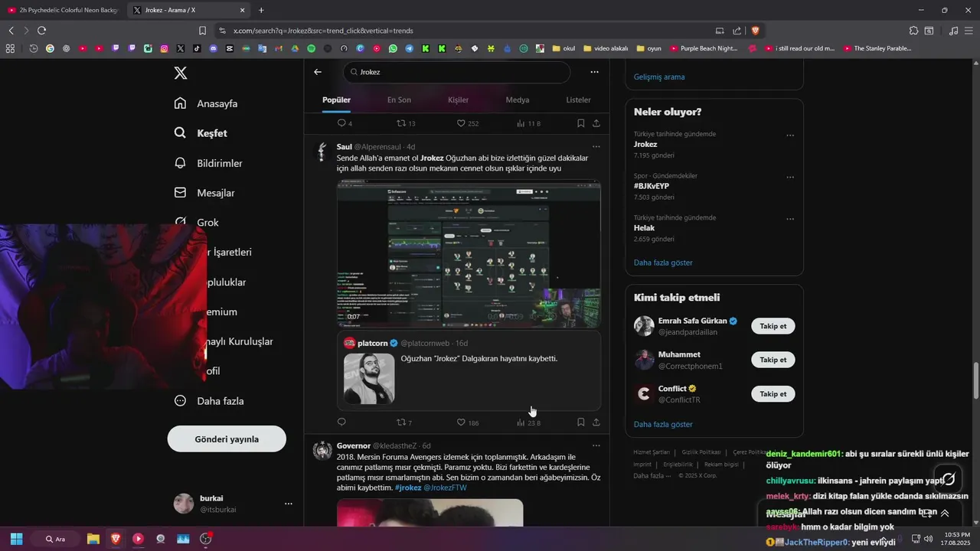The height and width of the screenshot is (551, 980).
Task: Open burkai account switcher menu
Action: (x=289, y=504)
